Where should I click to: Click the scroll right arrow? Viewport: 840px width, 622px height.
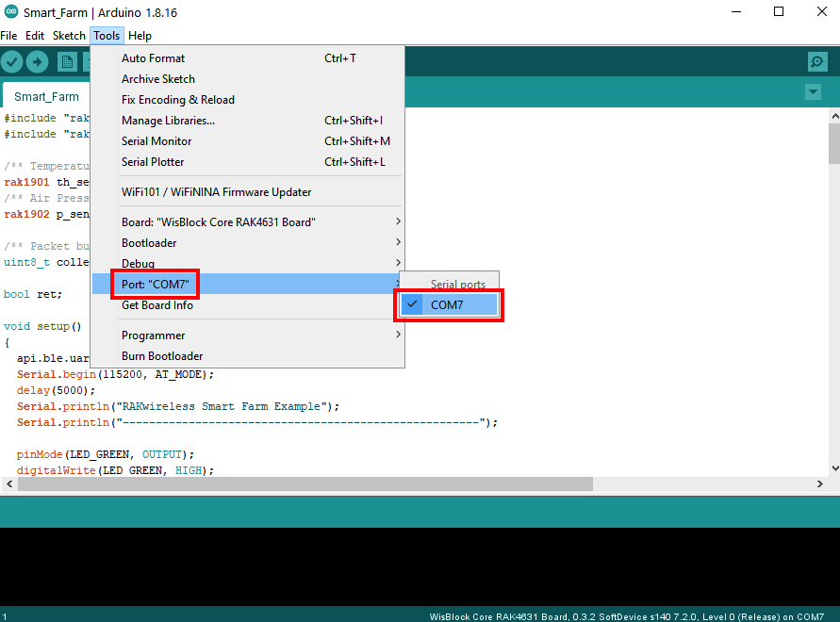pos(819,483)
